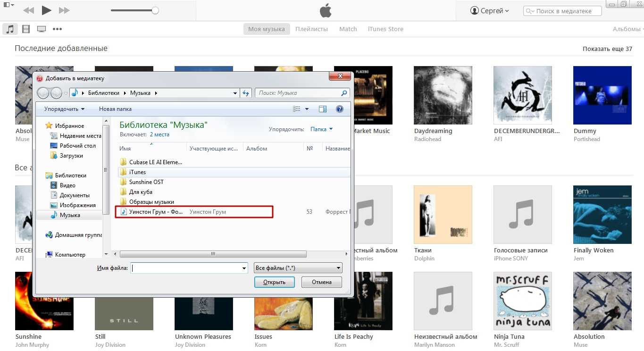
Task: Go to the previous track
Action: click(x=28, y=10)
